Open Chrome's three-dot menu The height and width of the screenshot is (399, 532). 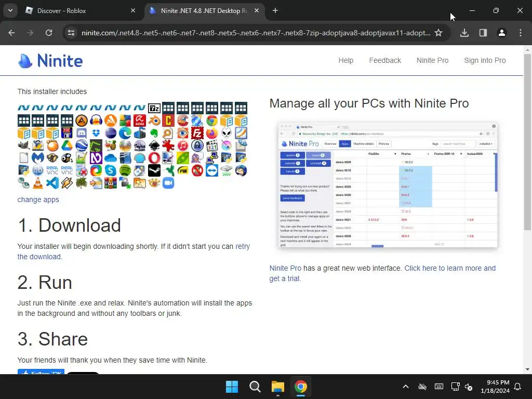[x=521, y=33]
